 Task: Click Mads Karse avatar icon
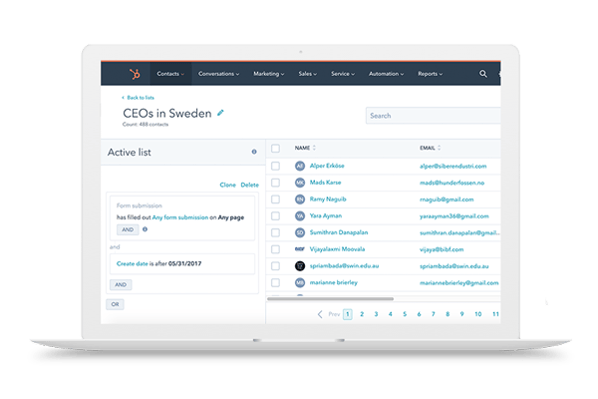pyautogui.click(x=300, y=182)
